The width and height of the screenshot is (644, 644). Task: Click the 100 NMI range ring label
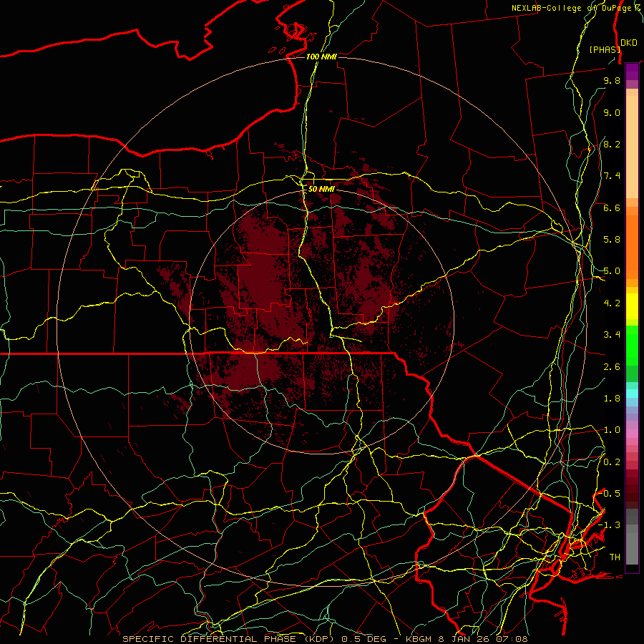[x=321, y=57]
